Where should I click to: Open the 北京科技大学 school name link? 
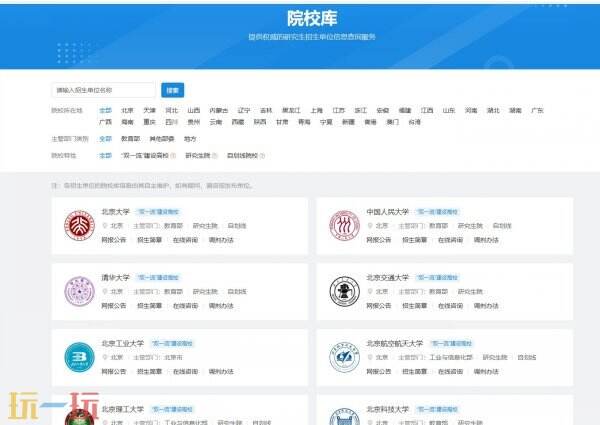(x=388, y=409)
